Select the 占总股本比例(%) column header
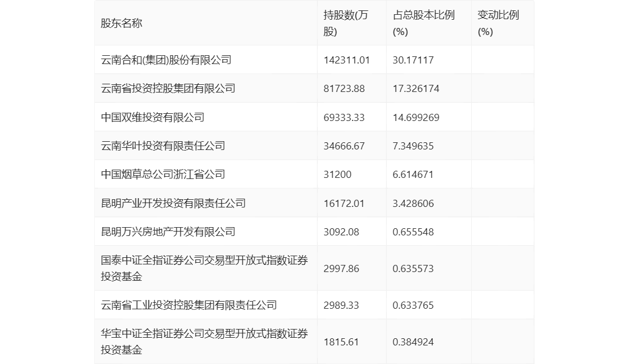629x364 pixels. pyautogui.click(x=424, y=23)
